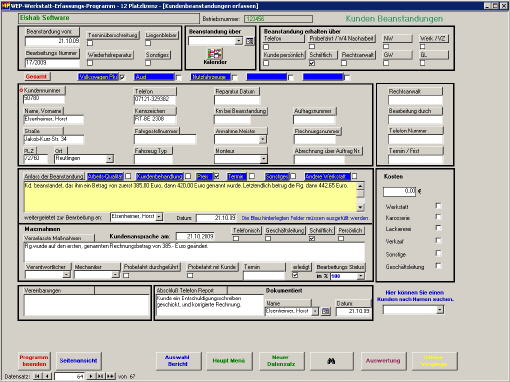Click the Kennzeichen input field
This screenshot has height=382, width=510.
[155, 119]
